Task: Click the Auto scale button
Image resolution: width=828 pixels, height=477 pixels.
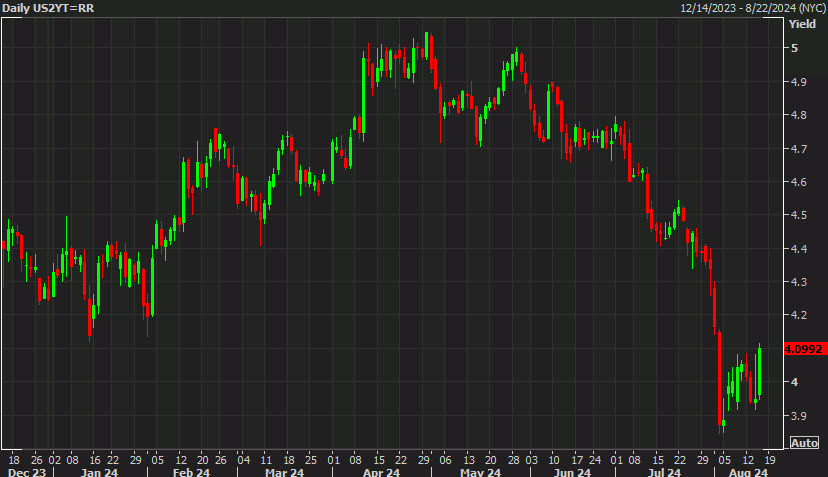Action: [804, 443]
